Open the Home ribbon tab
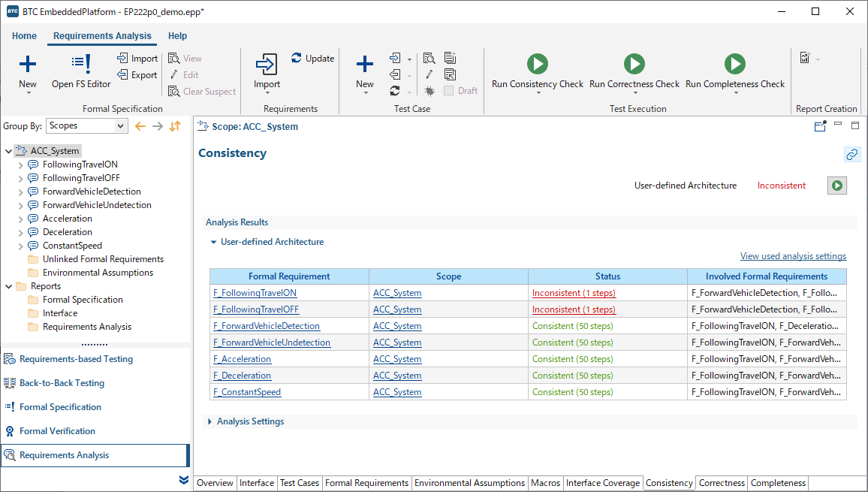The width and height of the screenshot is (868, 492). coord(24,36)
